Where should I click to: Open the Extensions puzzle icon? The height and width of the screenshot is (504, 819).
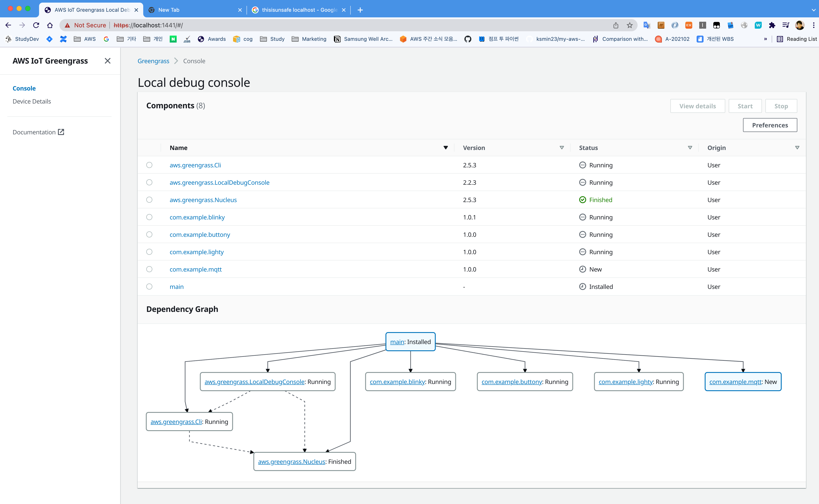point(772,25)
